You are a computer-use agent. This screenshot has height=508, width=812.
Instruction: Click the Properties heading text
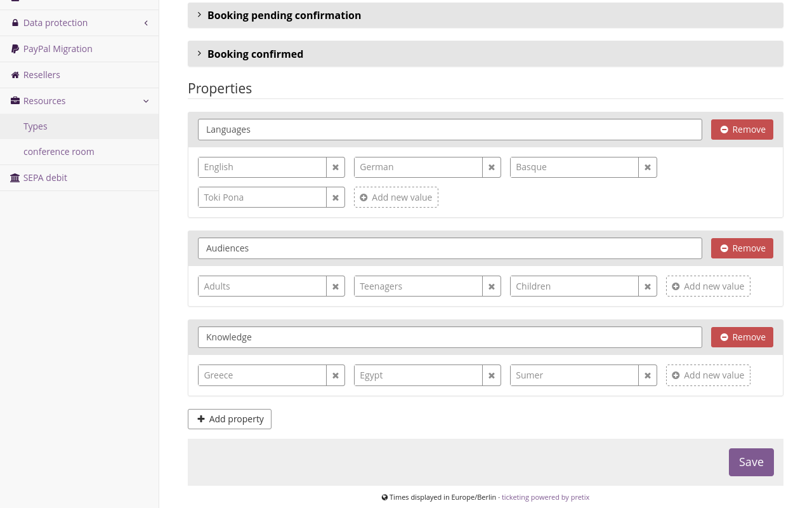219,88
